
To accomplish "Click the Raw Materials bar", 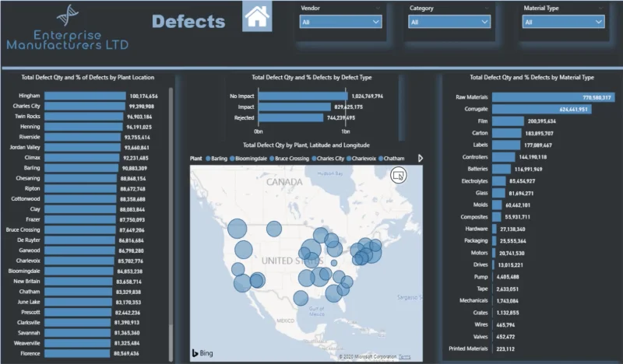I will coord(554,97).
